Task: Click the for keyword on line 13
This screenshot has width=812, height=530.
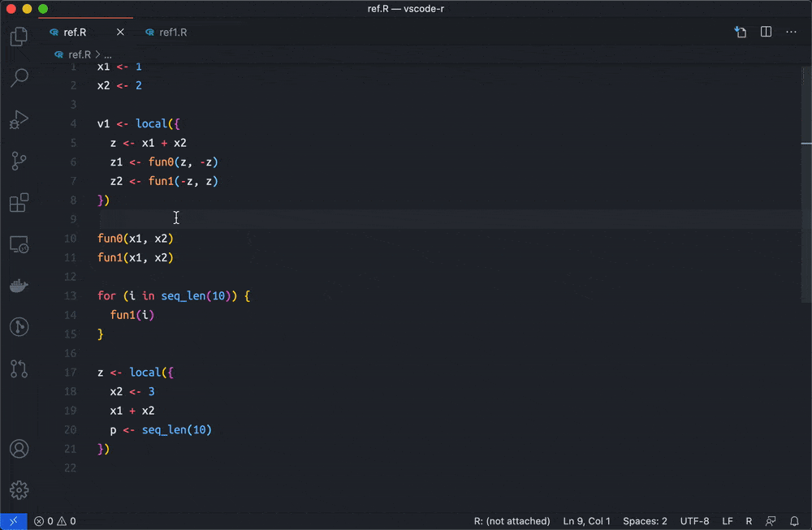Action: tap(106, 295)
